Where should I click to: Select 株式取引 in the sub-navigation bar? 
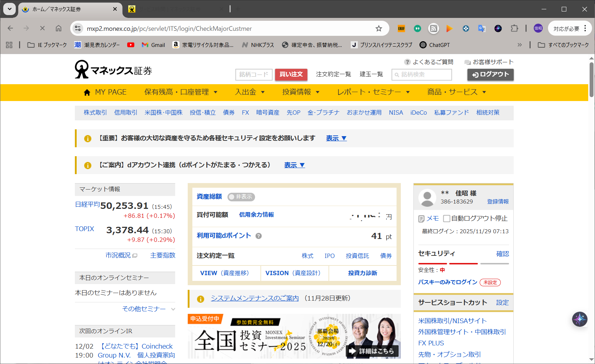click(x=95, y=112)
